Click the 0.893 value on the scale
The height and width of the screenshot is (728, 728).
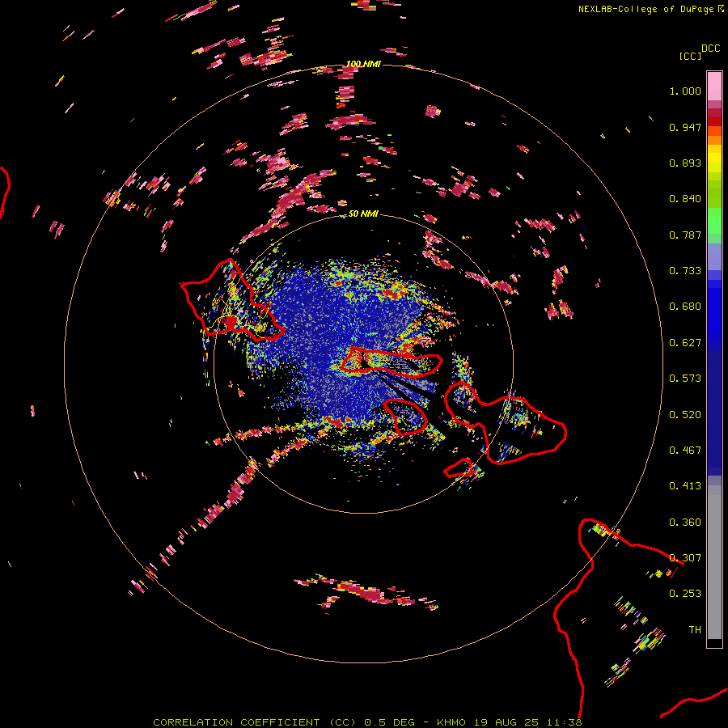pyautogui.click(x=685, y=163)
